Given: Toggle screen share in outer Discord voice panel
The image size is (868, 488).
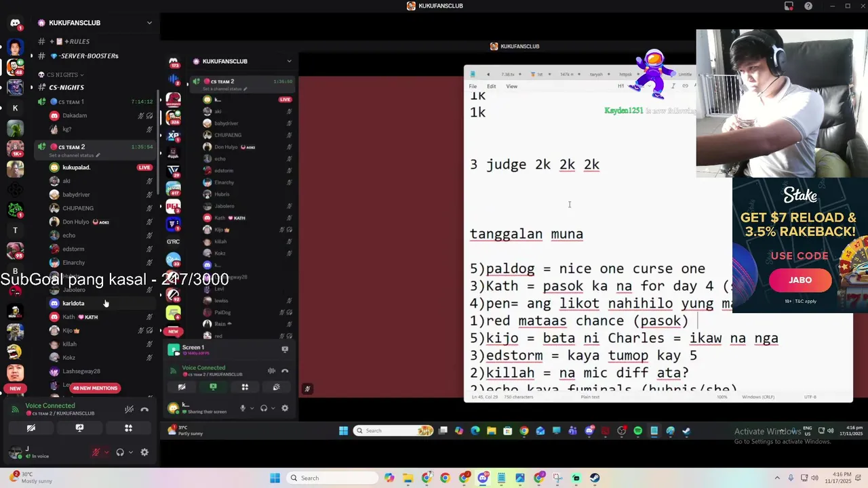Looking at the screenshot, I should 79,428.
